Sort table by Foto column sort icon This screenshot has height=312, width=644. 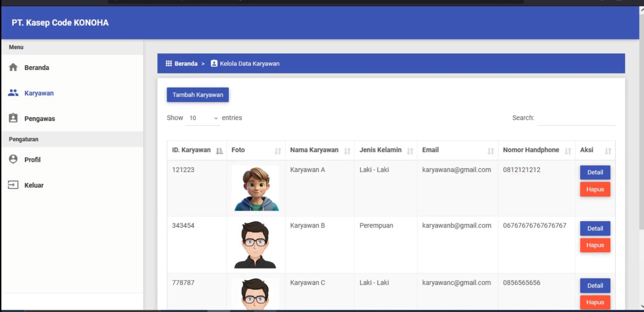[x=278, y=151]
